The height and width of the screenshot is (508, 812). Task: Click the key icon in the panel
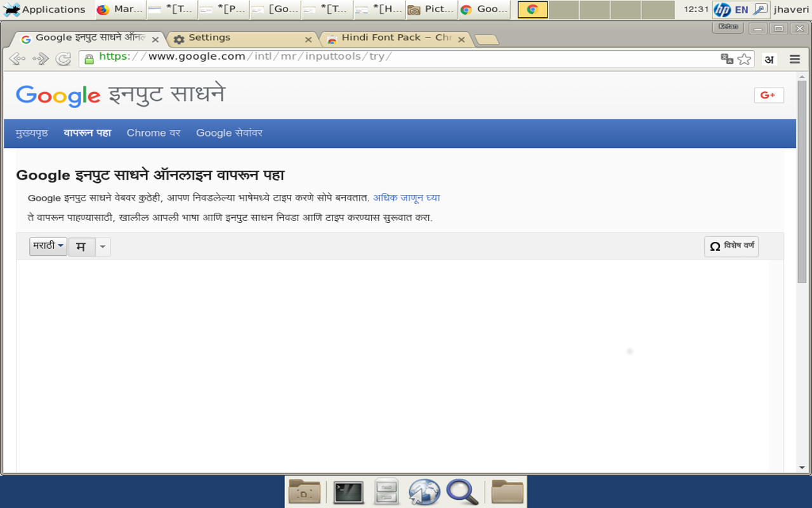760,10
